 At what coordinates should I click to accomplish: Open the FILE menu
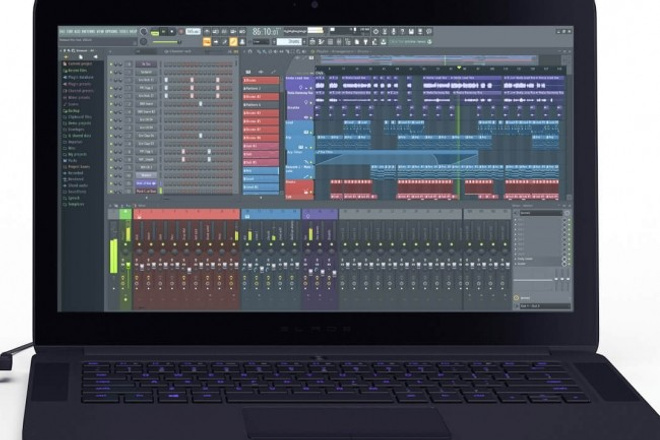(62, 32)
